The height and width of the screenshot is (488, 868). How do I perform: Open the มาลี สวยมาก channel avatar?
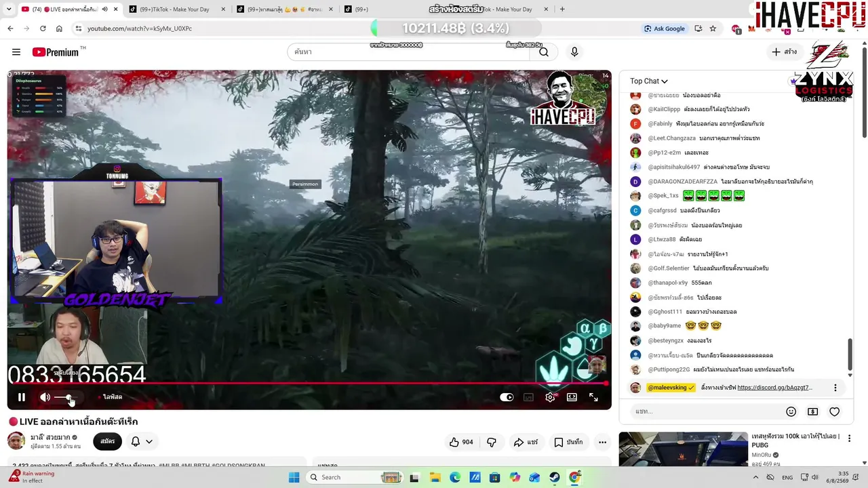coord(16,441)
